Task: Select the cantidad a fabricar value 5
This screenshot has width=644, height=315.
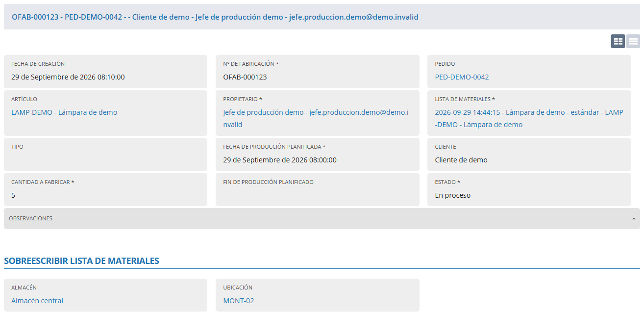Action: click(13, 195)
